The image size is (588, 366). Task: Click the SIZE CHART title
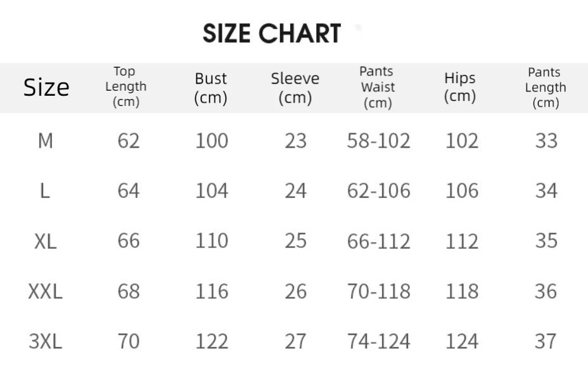pyautogui.click(x=271, y=34)
